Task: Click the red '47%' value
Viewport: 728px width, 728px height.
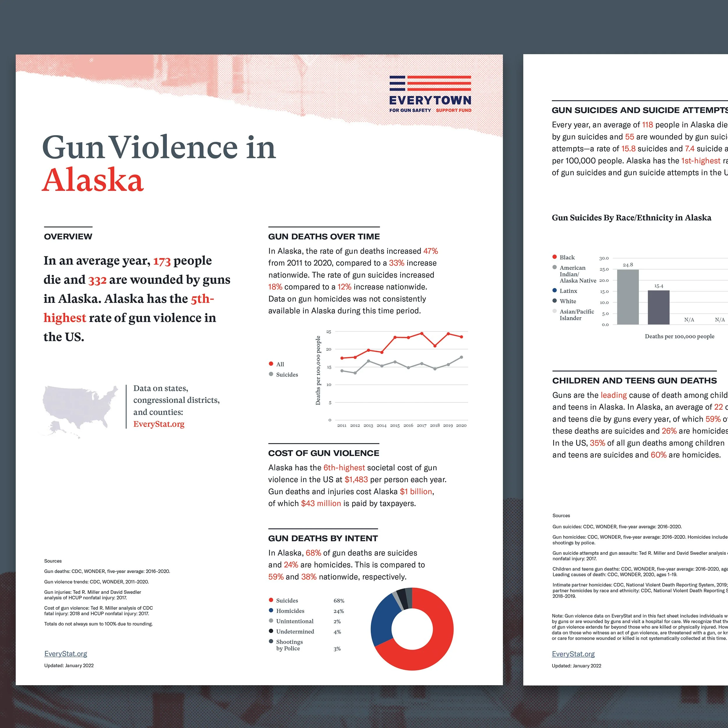Action: (431, 251)
